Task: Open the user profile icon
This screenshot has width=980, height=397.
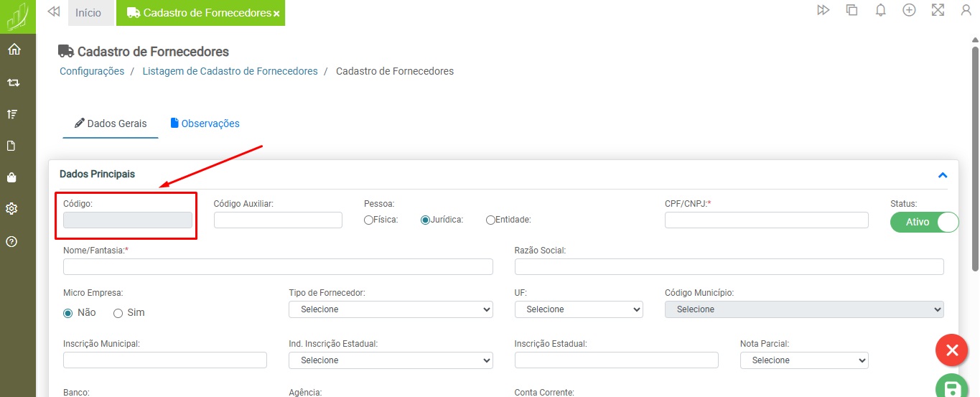Action: point(966,10)
